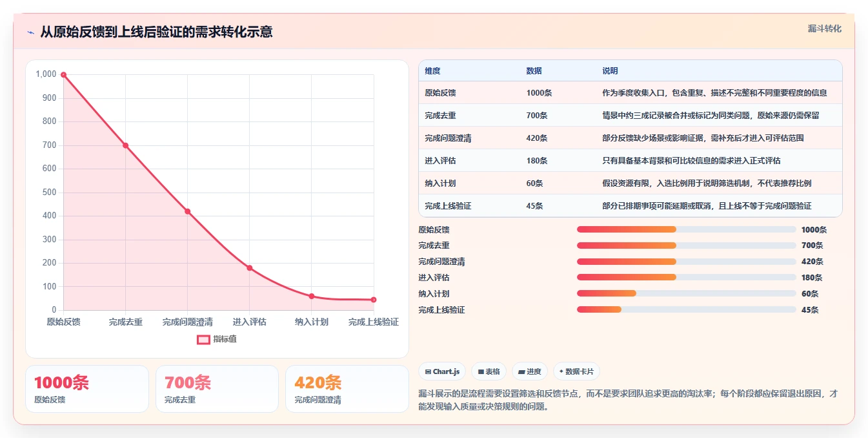Click the sparkle icon in 数据卡片 chip
Image resolution: width=868 pixels, height=438 pixels.
pyautogui.click(x=561, y=371)
